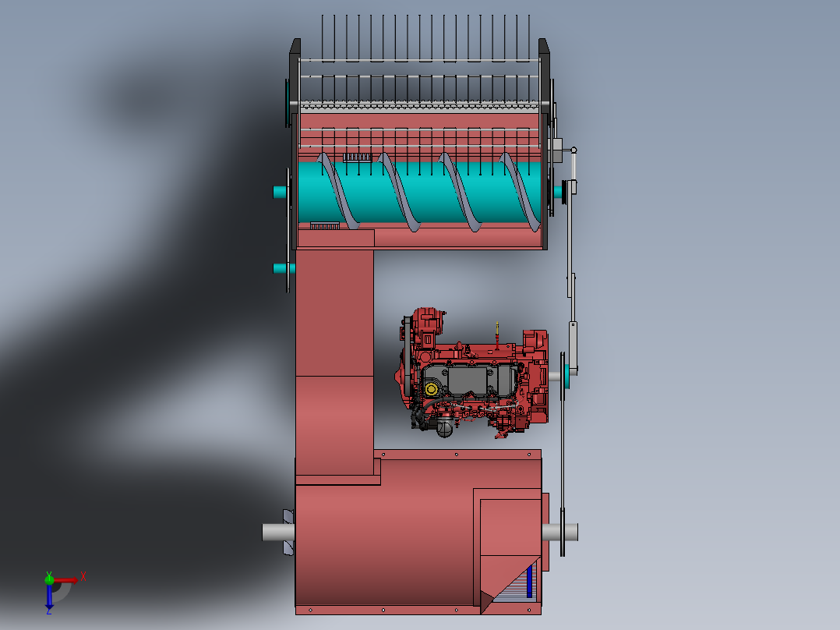The image size is (840, 630).
Task: Select the cyan auger drum
Action: tap(419, 193)
